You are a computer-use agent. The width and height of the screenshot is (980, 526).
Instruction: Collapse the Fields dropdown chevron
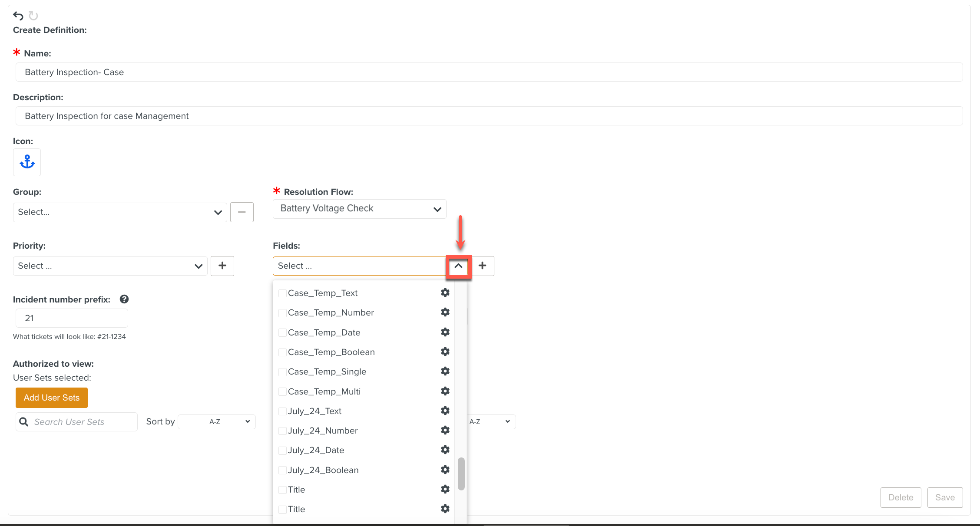(458, 266)
